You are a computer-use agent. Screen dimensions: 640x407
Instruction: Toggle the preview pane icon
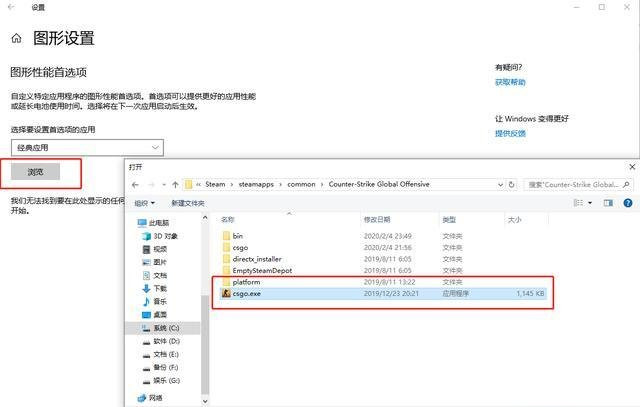click(607, 203)
